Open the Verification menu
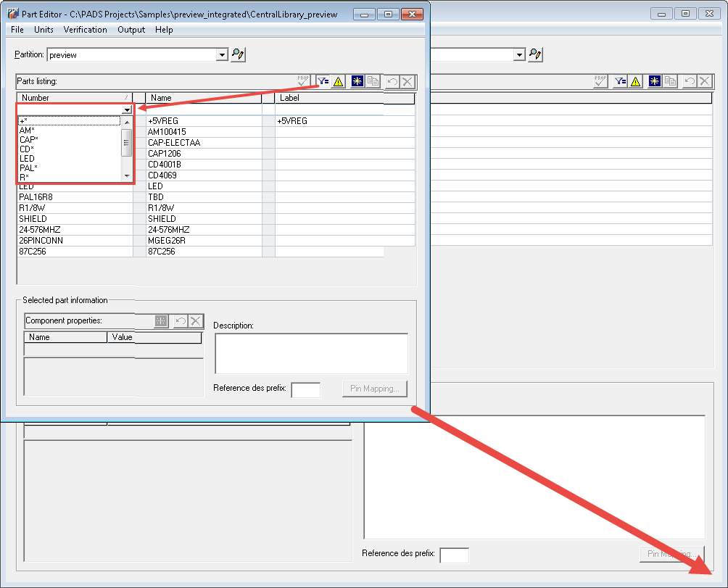This screenshot has height=588, width=728. click(85, 30)
